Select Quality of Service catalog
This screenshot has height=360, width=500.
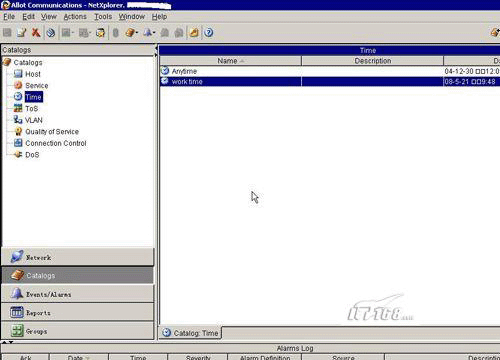(x=52, y=132)
